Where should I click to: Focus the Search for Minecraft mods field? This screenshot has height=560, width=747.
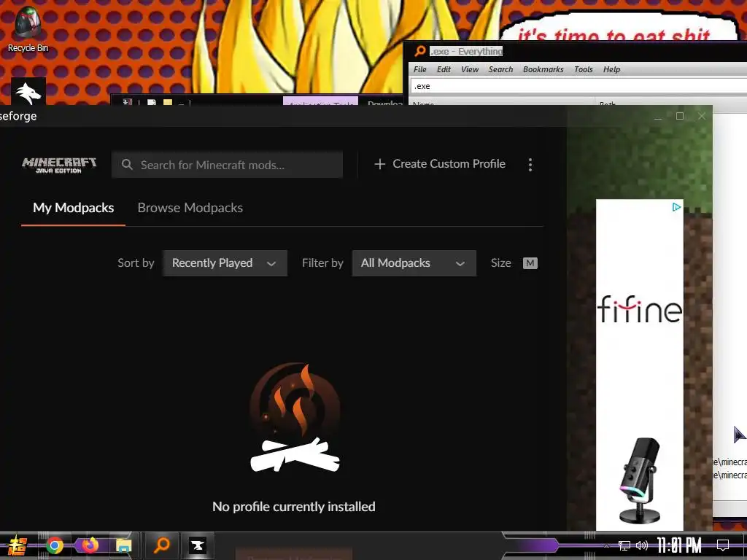tap(228, 165)
